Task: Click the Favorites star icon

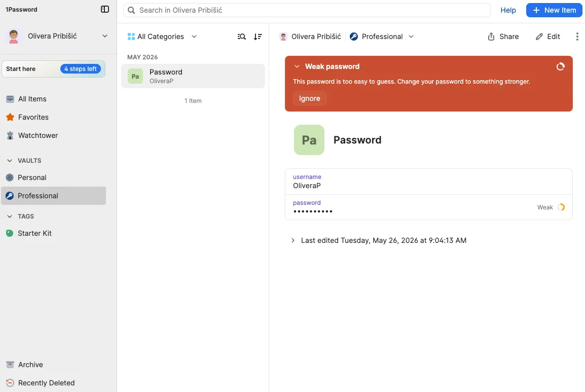Action: 10,117
